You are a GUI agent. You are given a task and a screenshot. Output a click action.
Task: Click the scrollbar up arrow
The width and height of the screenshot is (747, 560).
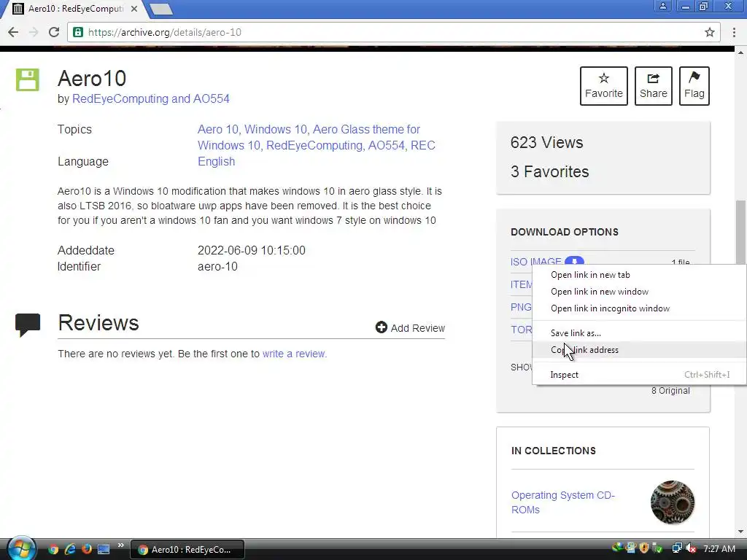(x=740, y=52)
